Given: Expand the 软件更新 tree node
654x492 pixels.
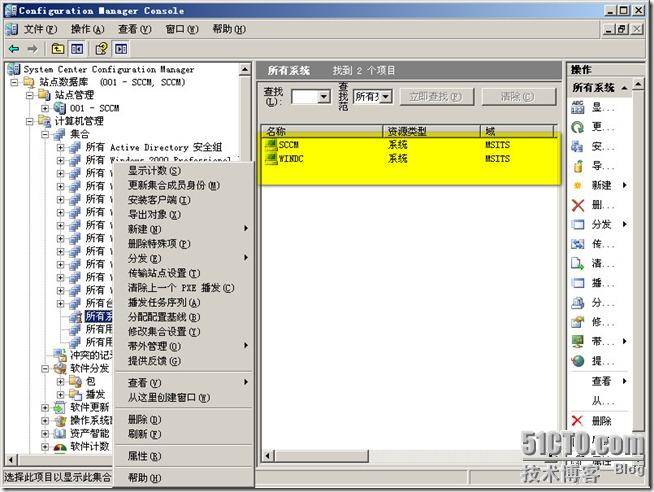Looking at the screenshot, I should (45, 407).
